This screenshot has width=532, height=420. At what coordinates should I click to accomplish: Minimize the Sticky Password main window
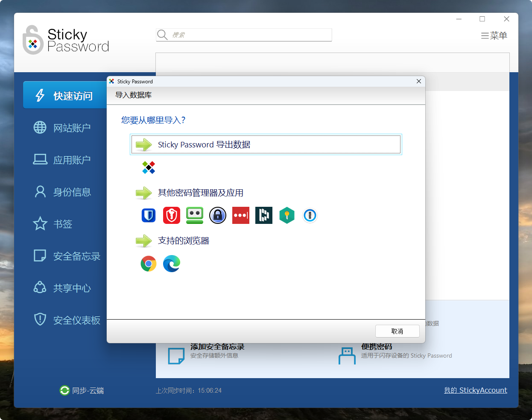(x=459, y=19)
